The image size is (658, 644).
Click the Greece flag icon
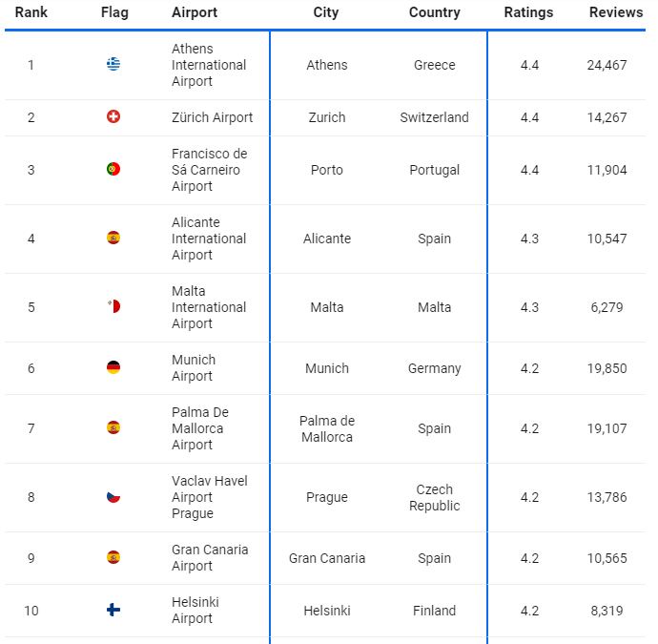[x=113, y=65]
